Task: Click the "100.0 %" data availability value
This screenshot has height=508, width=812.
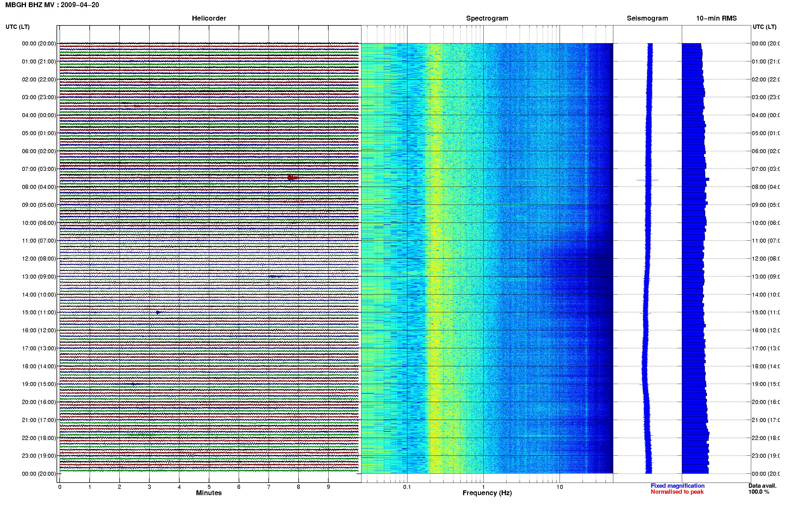Action: click(759, 492)
